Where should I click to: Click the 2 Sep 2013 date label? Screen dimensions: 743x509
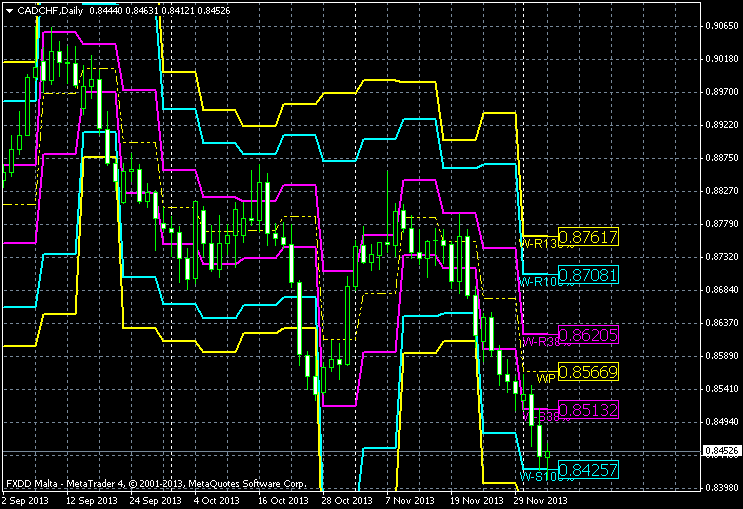pyautogui.click(x=28, y=500)
